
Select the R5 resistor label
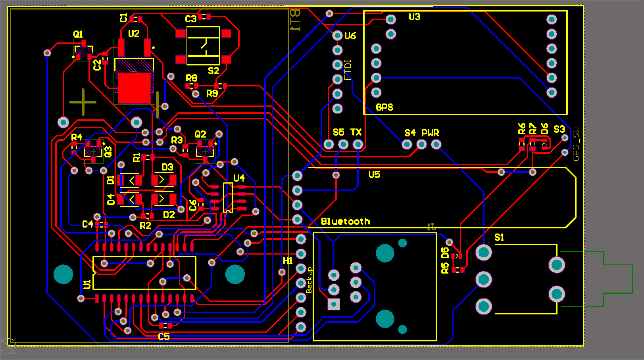[x=445, y=268]
